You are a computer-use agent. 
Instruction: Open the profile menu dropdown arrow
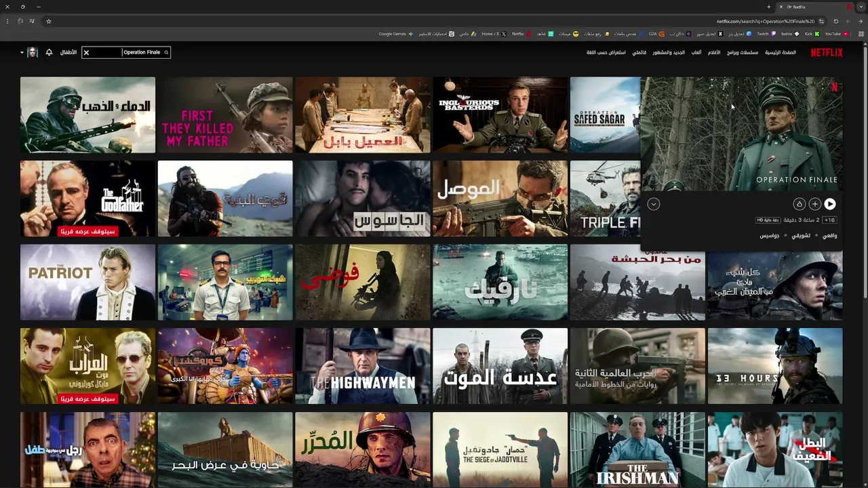point(22,52)
